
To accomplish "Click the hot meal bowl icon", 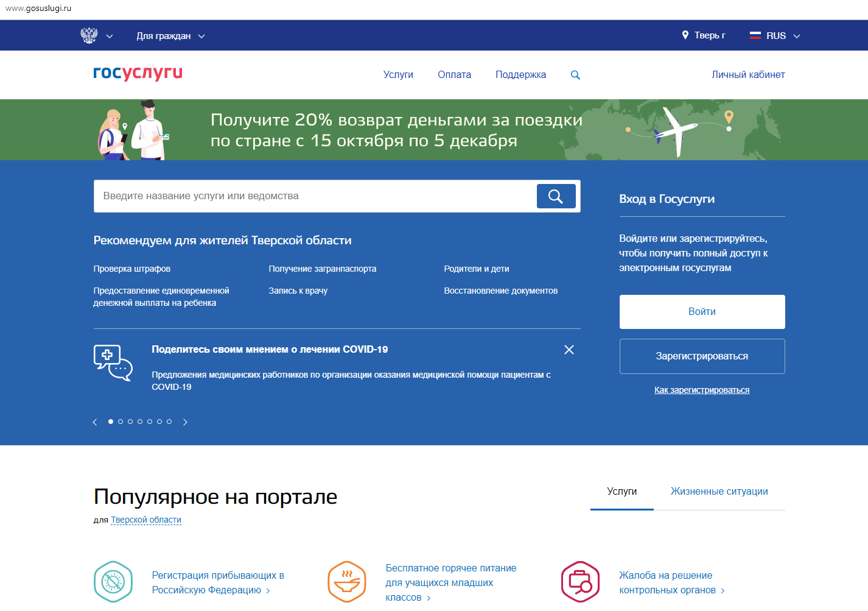I will coord(347,582).
